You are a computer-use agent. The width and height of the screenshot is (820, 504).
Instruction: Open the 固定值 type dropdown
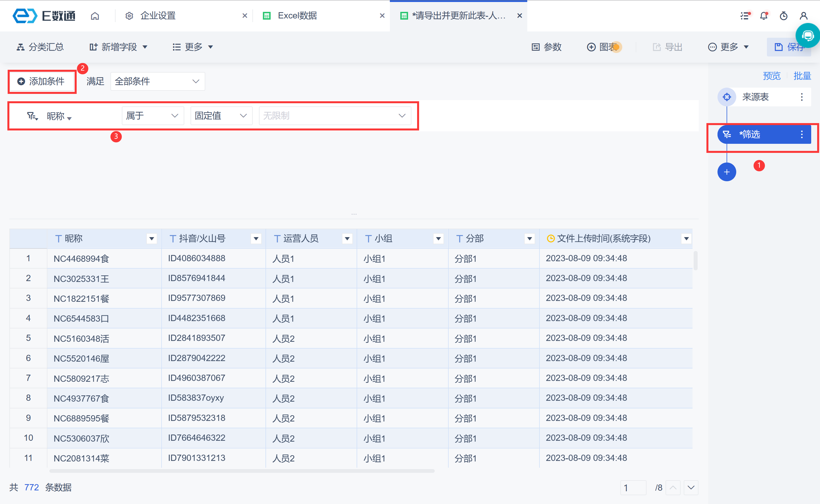(221, 116)
